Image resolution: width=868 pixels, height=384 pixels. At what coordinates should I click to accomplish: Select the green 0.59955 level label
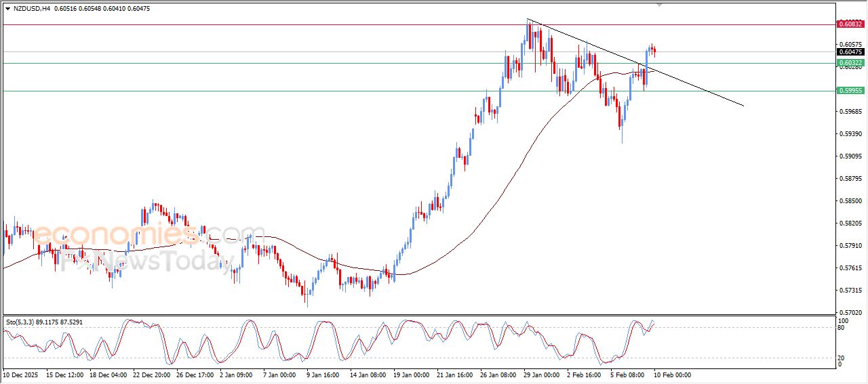tap(850, 91)
